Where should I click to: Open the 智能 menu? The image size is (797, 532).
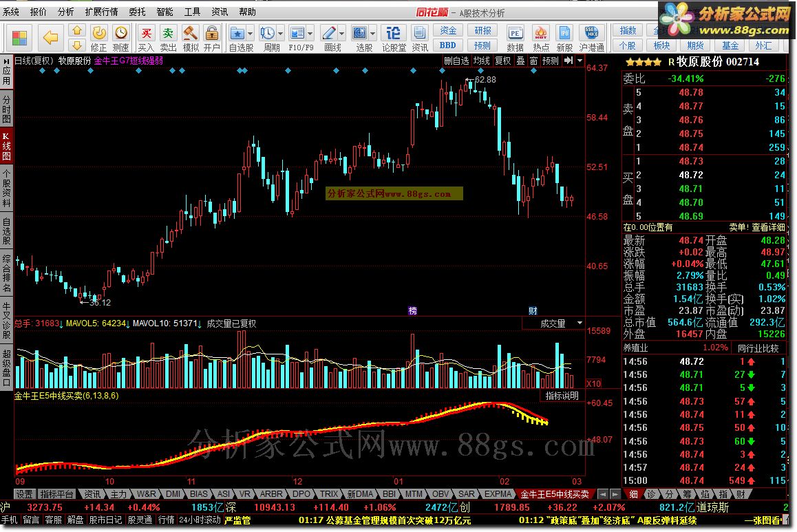(x=164, y=12)
